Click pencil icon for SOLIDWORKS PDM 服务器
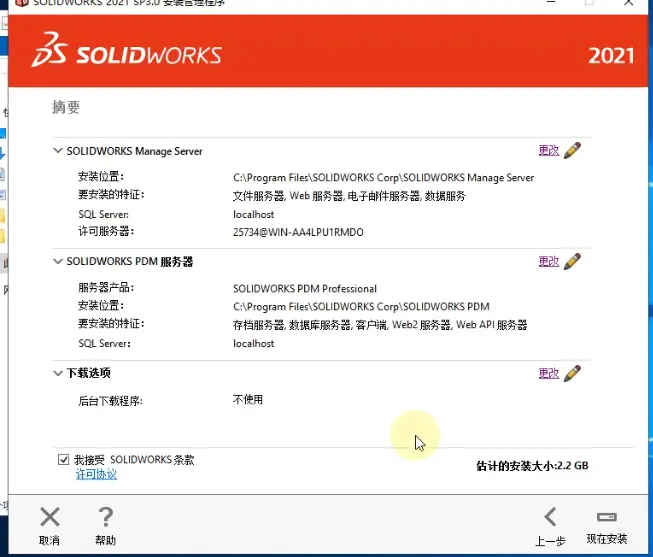The image size is (653, 557). click(x=572, y=262)
